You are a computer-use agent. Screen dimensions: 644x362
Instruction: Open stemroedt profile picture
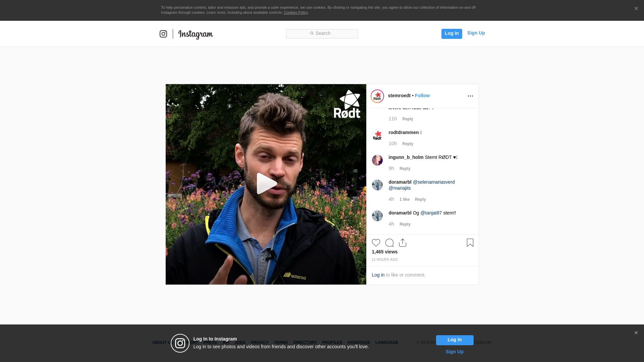coord(377,96)
